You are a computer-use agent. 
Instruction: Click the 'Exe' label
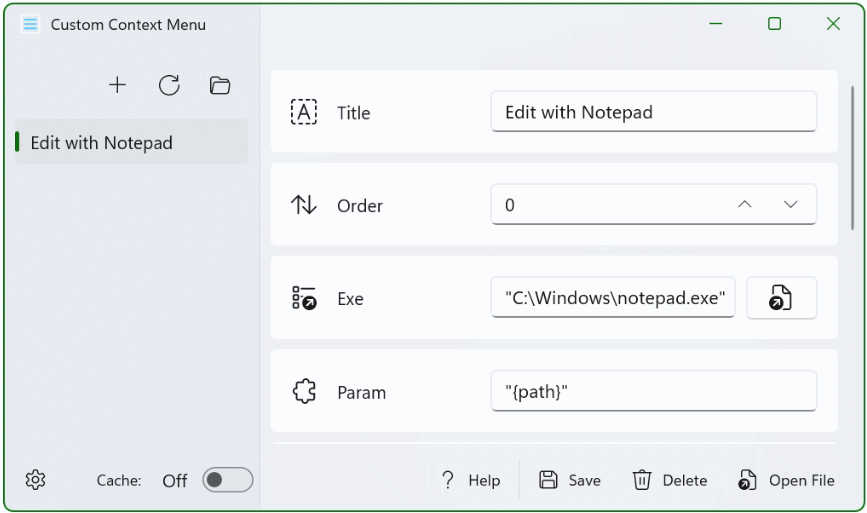(x=350, y=299)
